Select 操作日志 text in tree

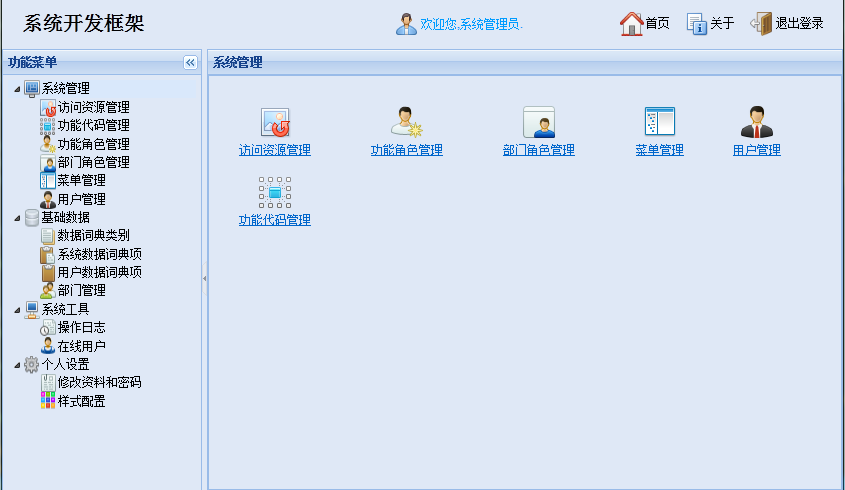81,327
